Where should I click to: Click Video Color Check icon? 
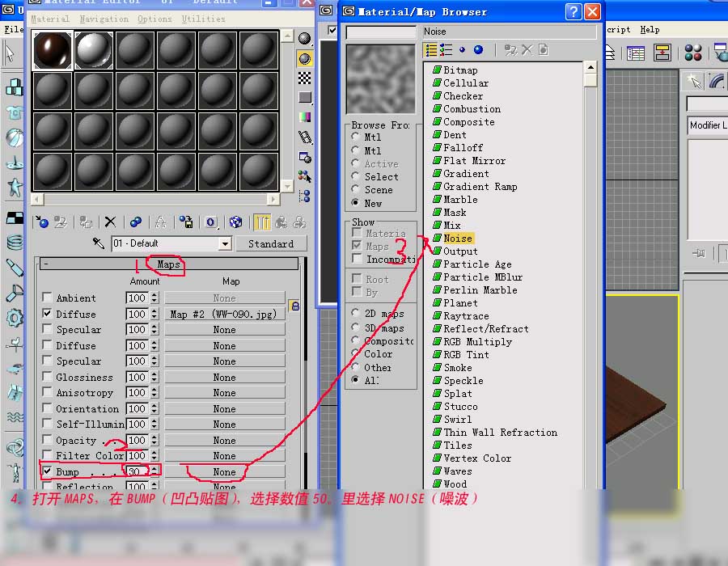click(305, 117)
